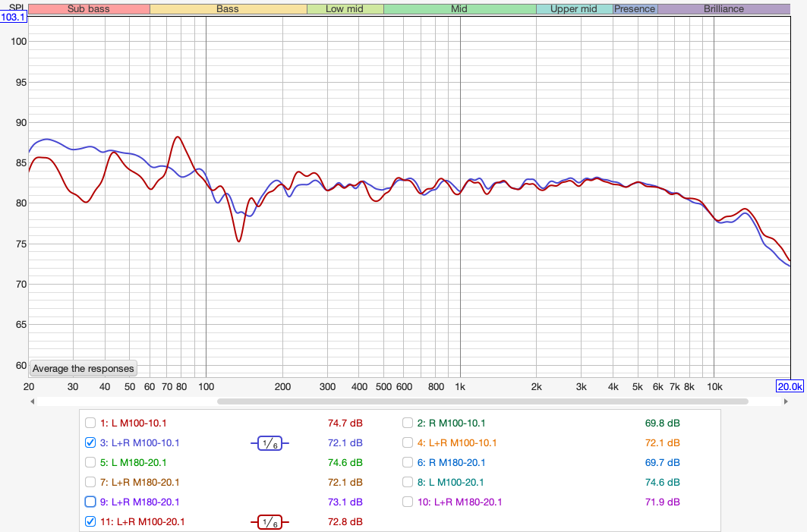The image size is (807, 532).
Task: Enable trace 9: L+R M180-20.1
Action: [90, 502]
